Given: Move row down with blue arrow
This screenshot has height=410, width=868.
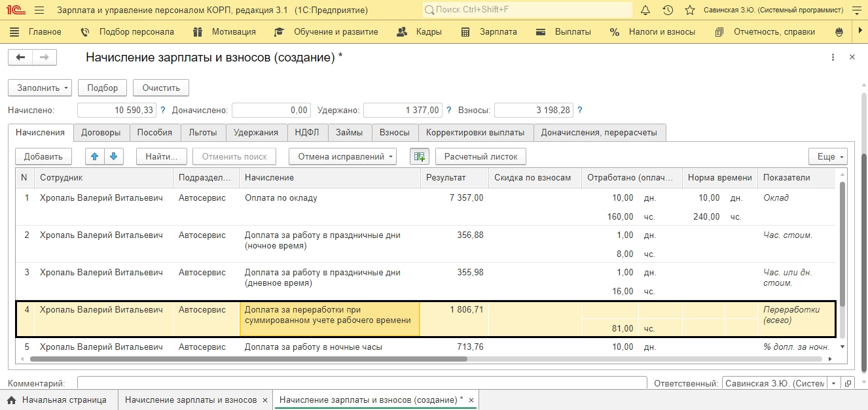Looking at the screenshot, I should click(113, 156).
